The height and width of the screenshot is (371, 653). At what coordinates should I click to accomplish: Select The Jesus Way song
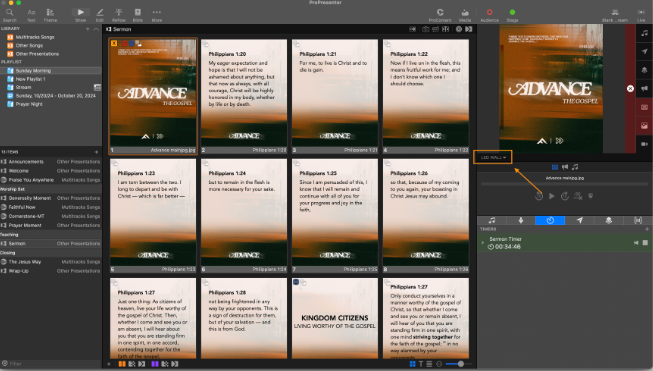[50, 262]
